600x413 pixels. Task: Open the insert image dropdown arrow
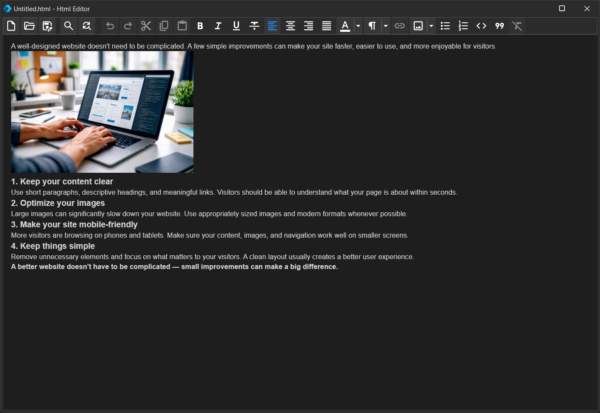coord(431,26)
